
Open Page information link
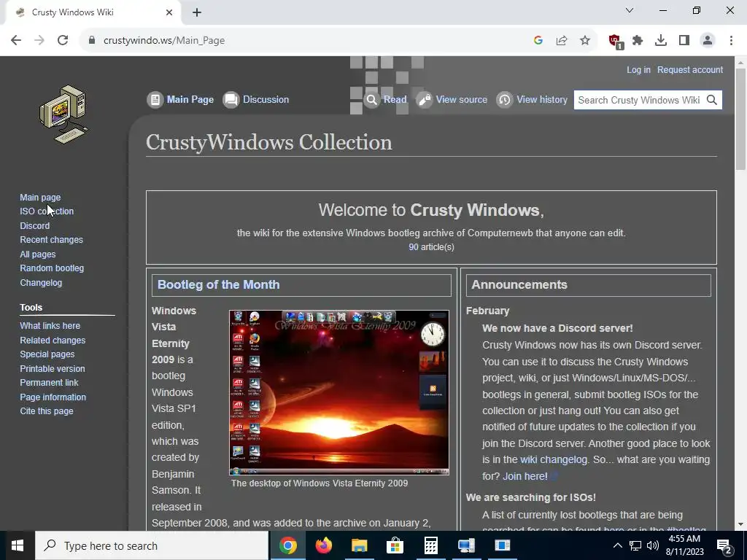[53, 397]
